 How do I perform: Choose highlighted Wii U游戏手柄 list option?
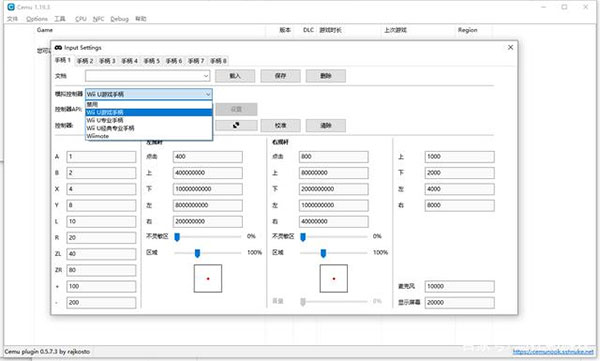pos(148,112)
